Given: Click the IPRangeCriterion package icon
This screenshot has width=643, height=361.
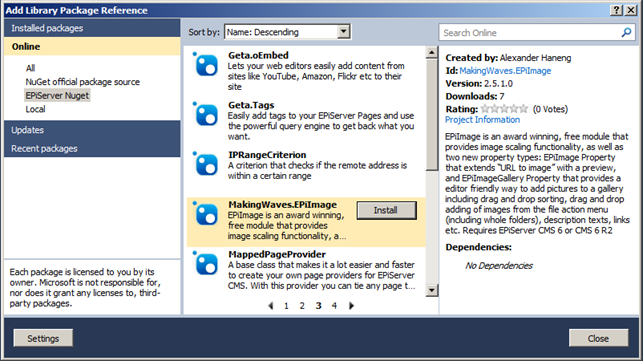Looking at the screenshot, I should click(x=206, y=164).
